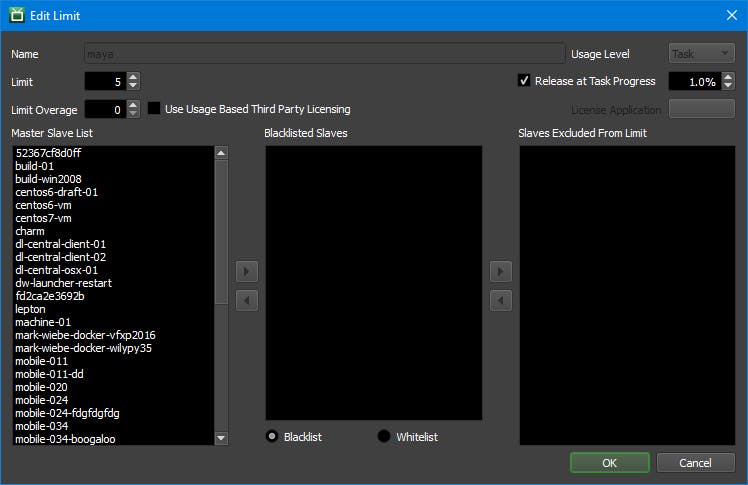Select the Blacklist radio button
748x485 pixels.
click(272, 436)
